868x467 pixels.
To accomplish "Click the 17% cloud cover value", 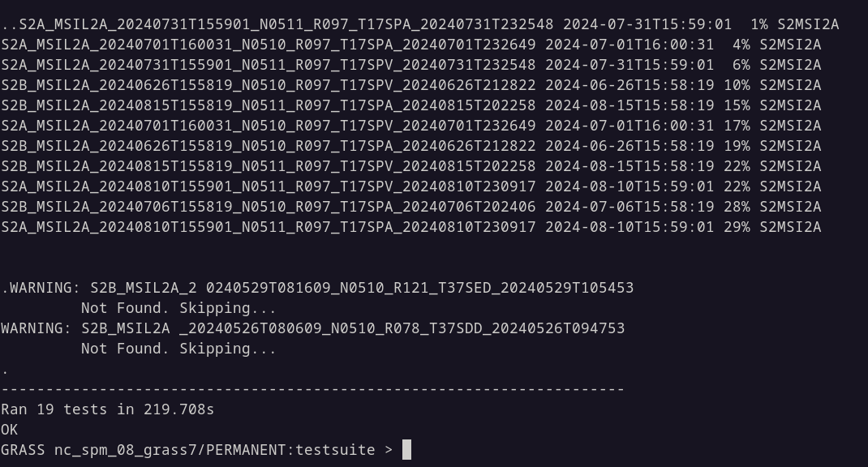I will tap(737, 126).
